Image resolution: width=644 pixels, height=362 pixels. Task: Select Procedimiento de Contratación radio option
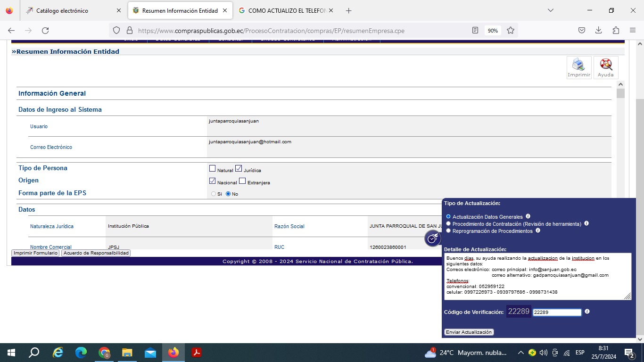(x=448, y=224)
